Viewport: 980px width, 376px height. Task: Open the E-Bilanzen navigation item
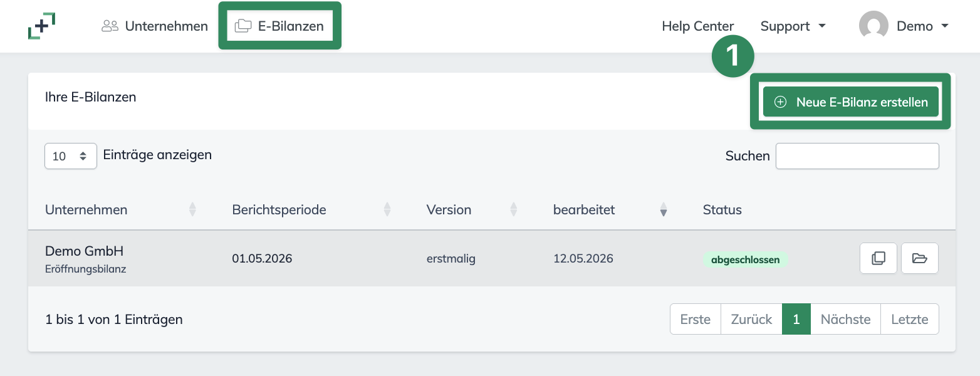(279, 26)
